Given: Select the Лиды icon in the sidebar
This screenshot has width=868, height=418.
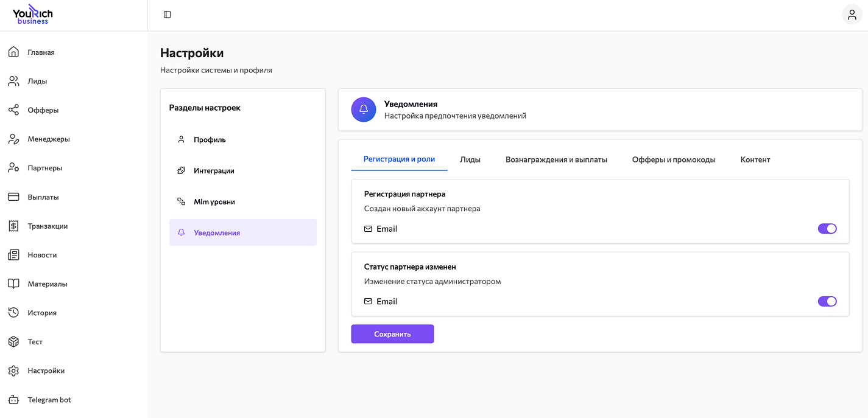Looking at the screenshot, I should [x=13, y=81].
